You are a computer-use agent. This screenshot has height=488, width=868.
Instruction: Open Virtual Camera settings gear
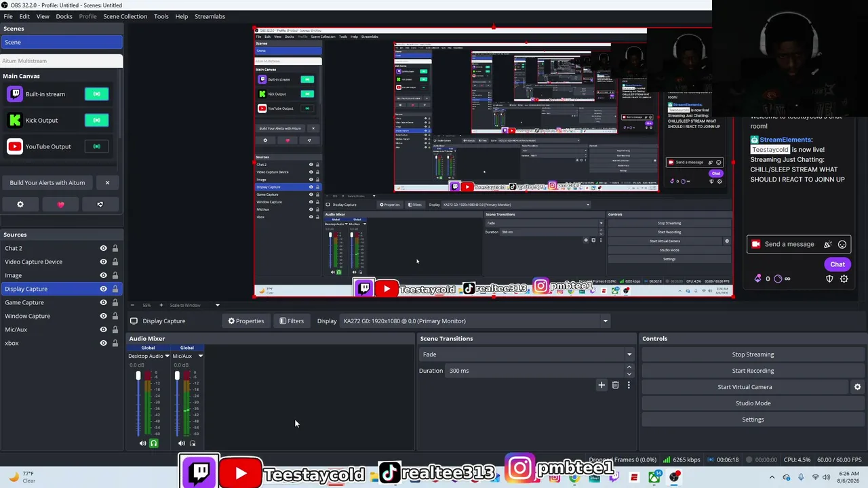pyautogui.click(x=857, y=387)
